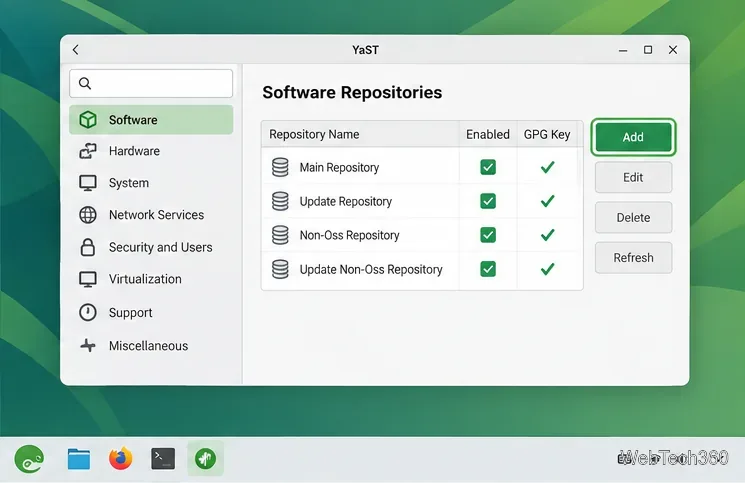Select the Non-Oss Repository row name
The height and width of the screenshot is (483, 745).
click(x=349, y=235)
